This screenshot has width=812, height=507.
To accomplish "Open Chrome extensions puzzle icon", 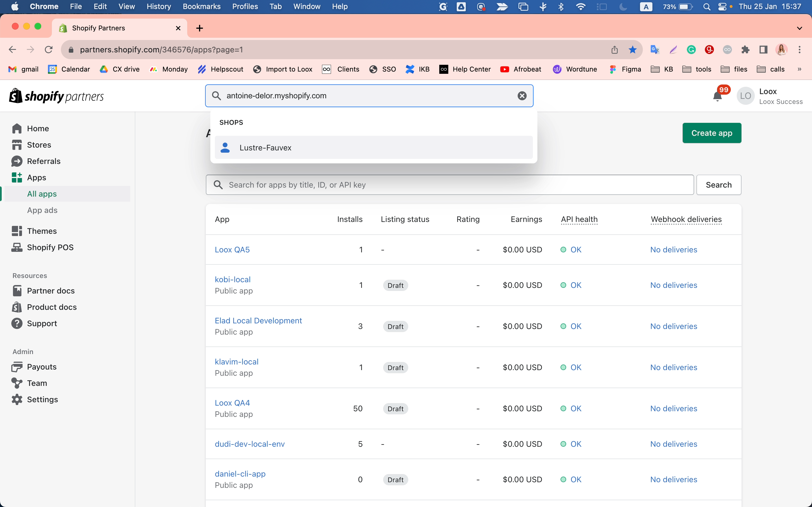I will click(x=745, y=50).
